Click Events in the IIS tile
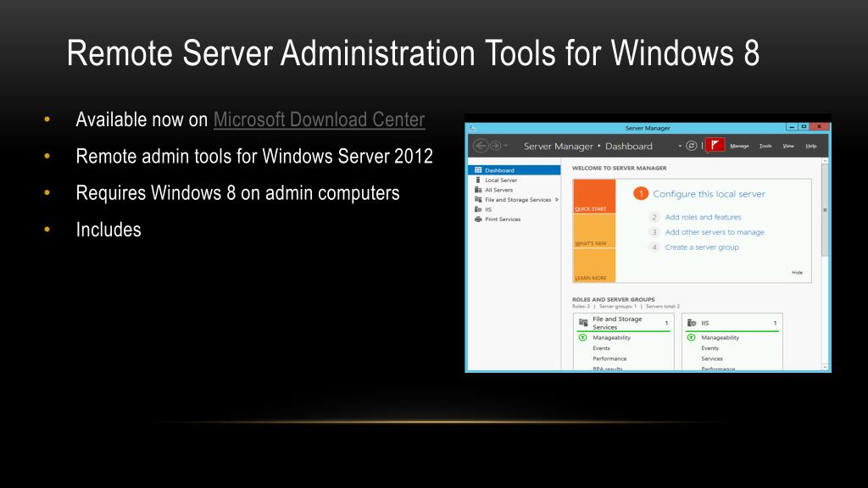Viewport: 868px width, 488px height. pos(709,348)
